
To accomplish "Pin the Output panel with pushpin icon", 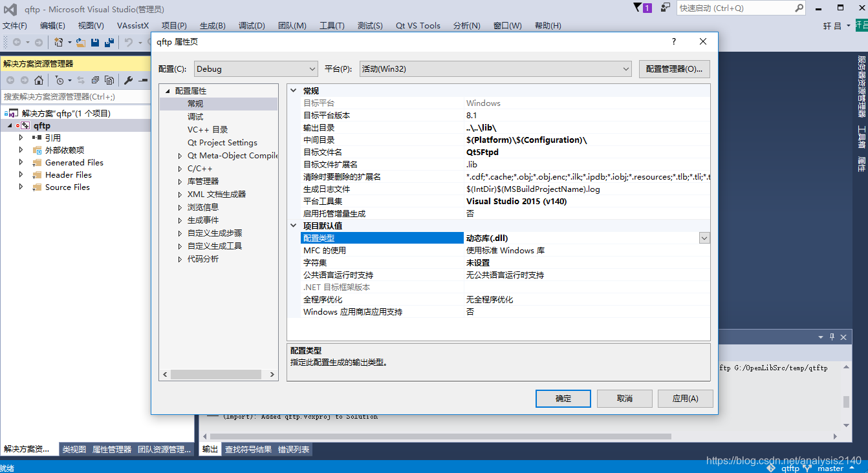I will pyautogui.click(x=832, y=337).
